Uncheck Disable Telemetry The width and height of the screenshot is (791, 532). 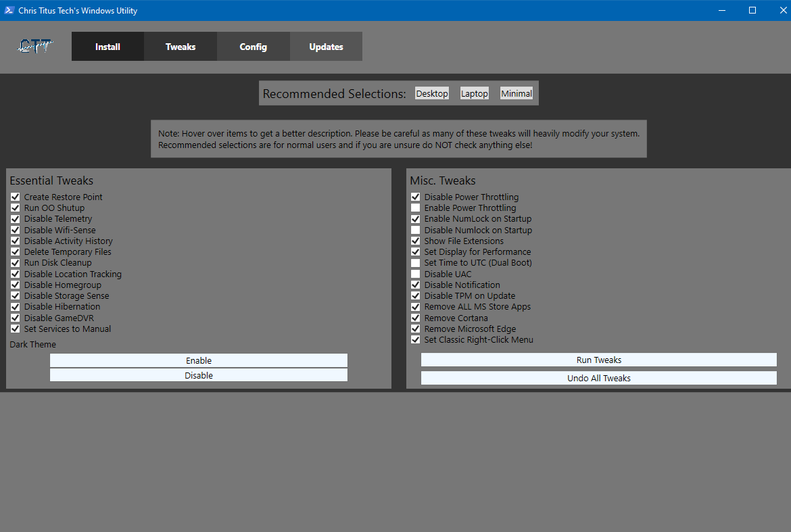[15, 219]
